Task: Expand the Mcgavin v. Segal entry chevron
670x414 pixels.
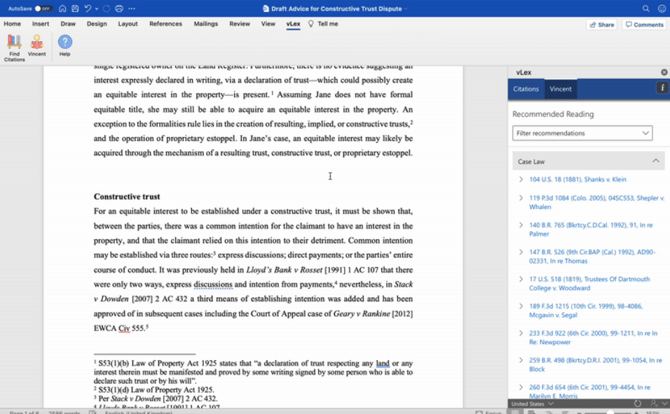Action: coord(521,306)
